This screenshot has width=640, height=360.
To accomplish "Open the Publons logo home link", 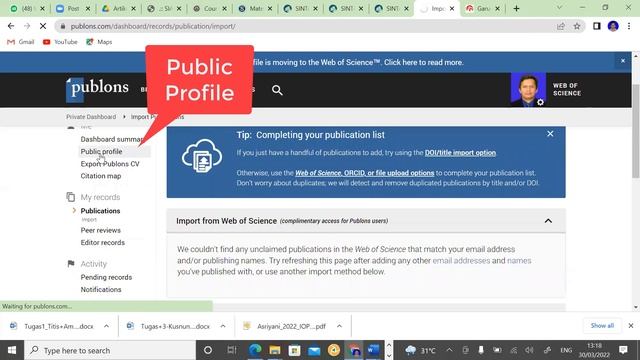I will pyautogui.click(x=97, y=89).
